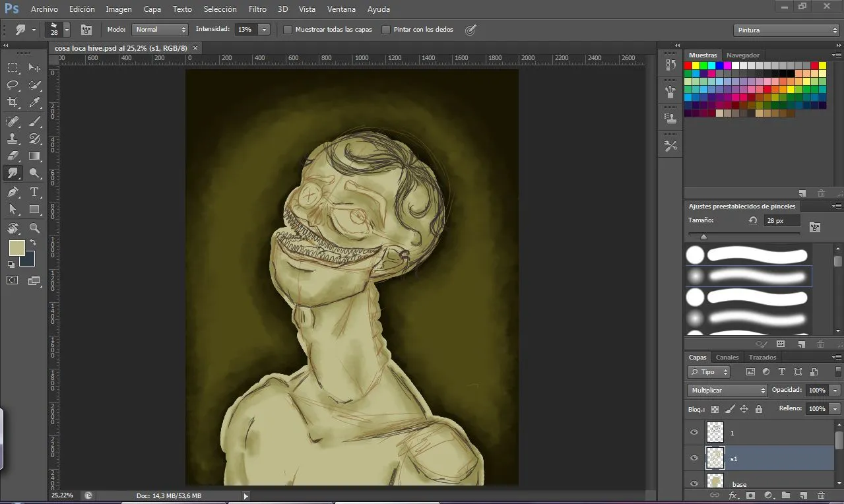Switch to the Navegador tab
This screenshot has height=504, width=844.
(743, 55)
